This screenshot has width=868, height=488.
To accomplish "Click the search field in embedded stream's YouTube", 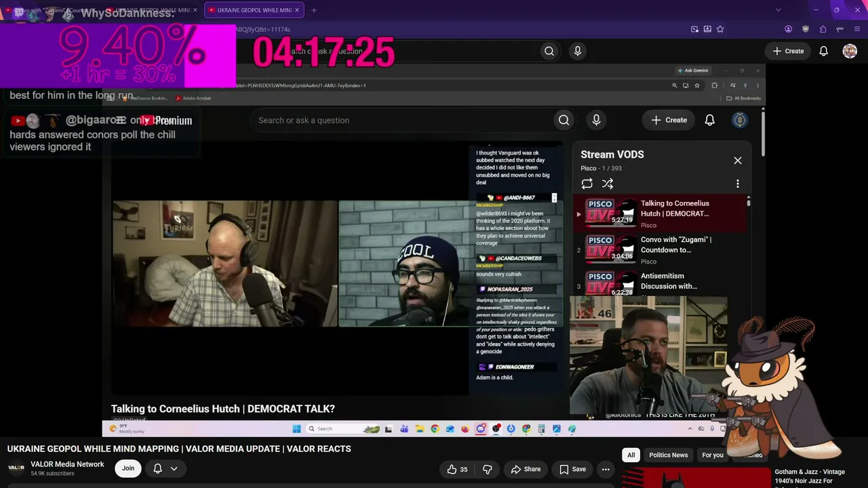I will (401, 120).
